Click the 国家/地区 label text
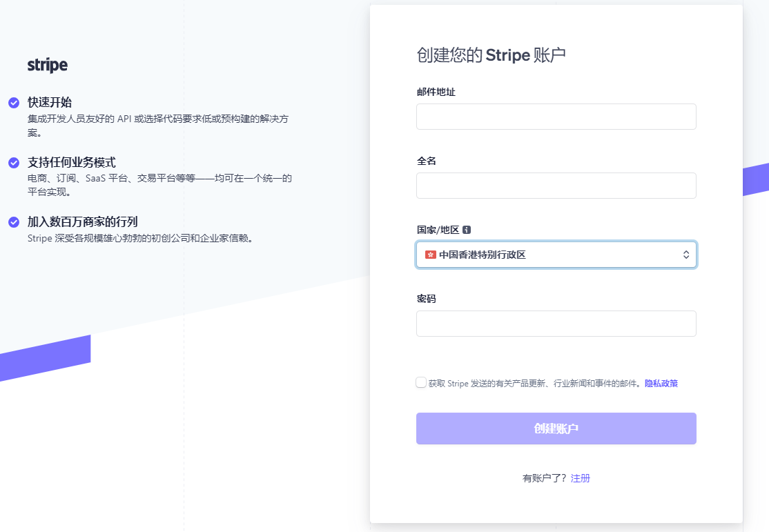 (438, 230)
